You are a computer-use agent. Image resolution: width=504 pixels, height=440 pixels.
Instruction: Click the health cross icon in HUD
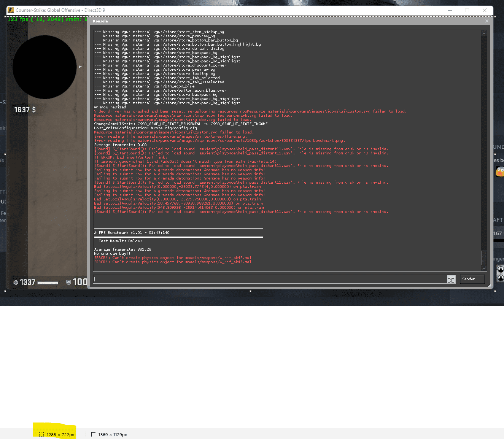point(16,282)
